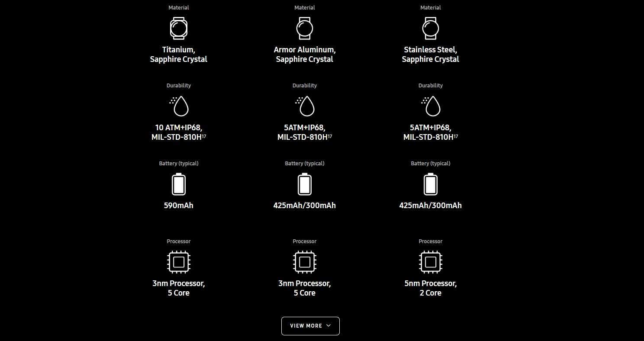Viewport: 644px width, 341px height.
Task: Click the Armor Aluminum watch material icon
Action: [x=305, y=29]
